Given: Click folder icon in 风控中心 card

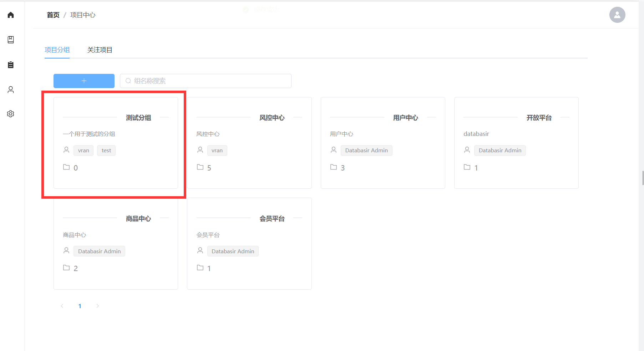Looking at the screenshot, I should click(x=200, y=167).
